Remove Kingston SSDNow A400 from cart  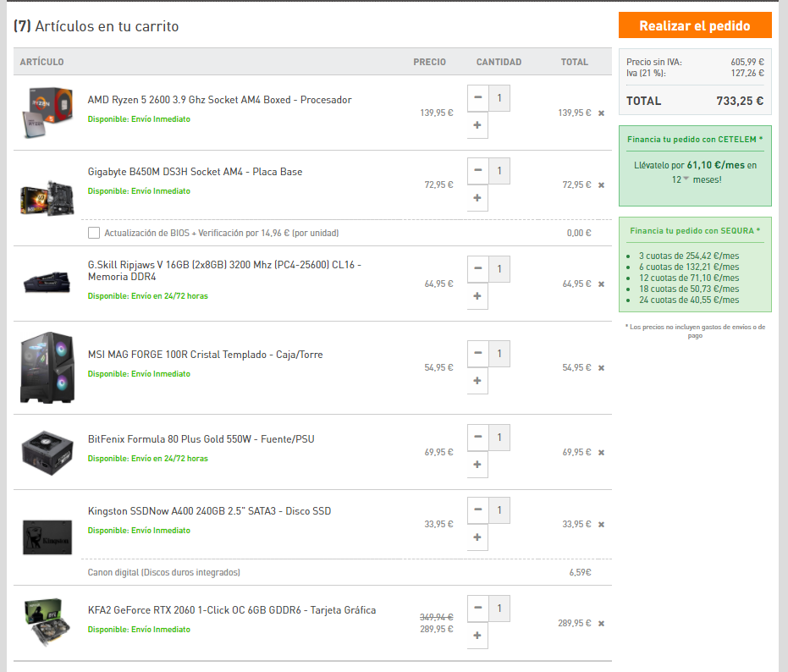click(x=601, y=524)
